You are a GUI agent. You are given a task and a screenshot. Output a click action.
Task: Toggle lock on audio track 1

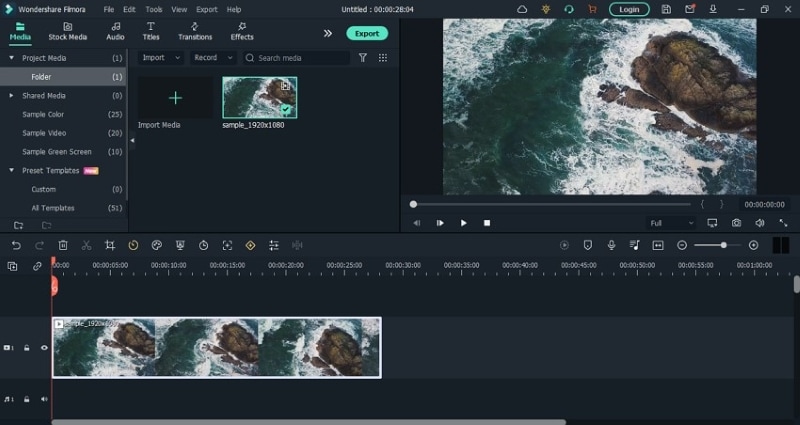pos(27,399)
